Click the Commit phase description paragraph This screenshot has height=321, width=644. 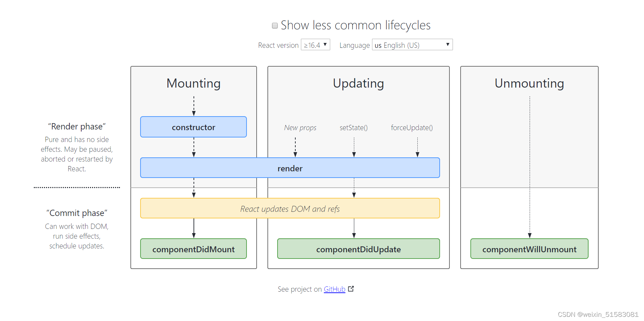pos(77,236)
